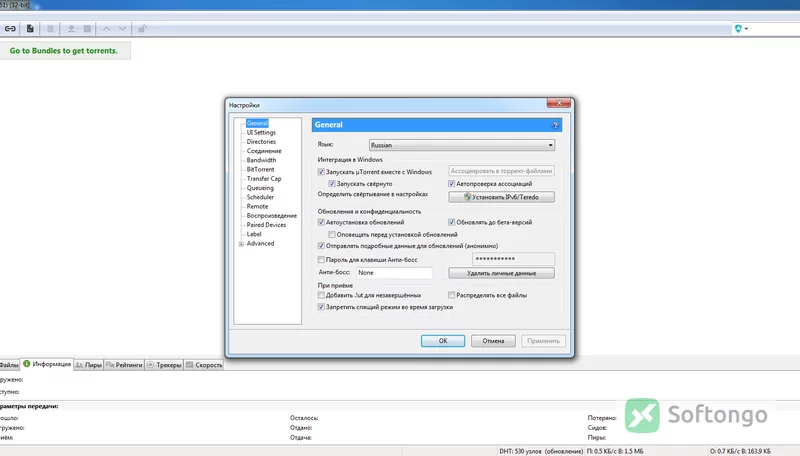Click the Анти-босс hotkey field showing None
This screenshot has width=800, height=456.
click(394, 273)
